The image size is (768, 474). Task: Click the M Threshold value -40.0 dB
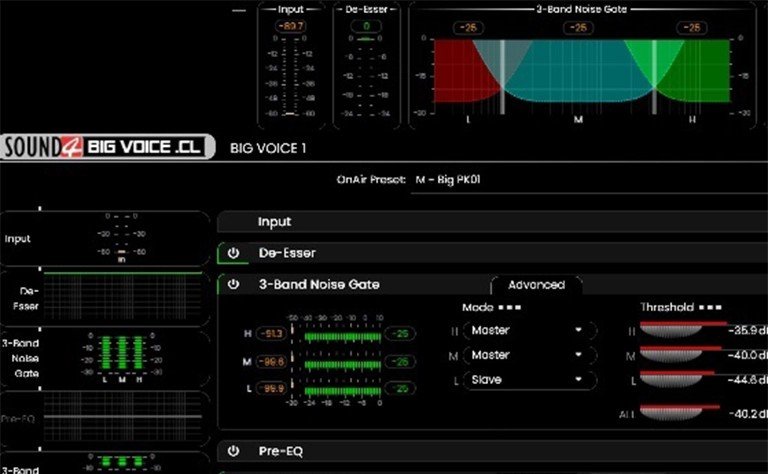tap(747, 355)
